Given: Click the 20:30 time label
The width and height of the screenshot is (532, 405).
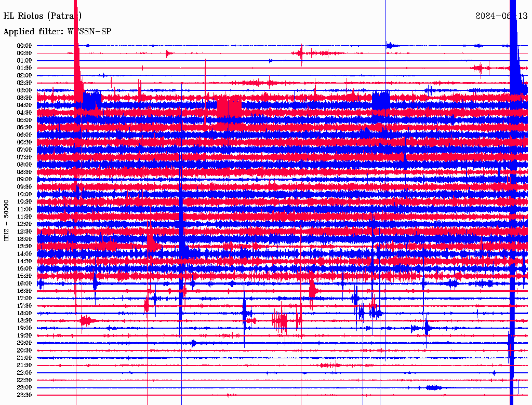Looking at the screenshot, I should pyautogui.click(x=24, y=350).
